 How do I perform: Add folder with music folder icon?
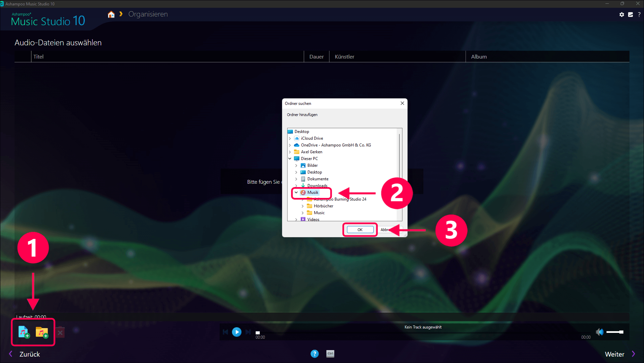tap(42, 332)
